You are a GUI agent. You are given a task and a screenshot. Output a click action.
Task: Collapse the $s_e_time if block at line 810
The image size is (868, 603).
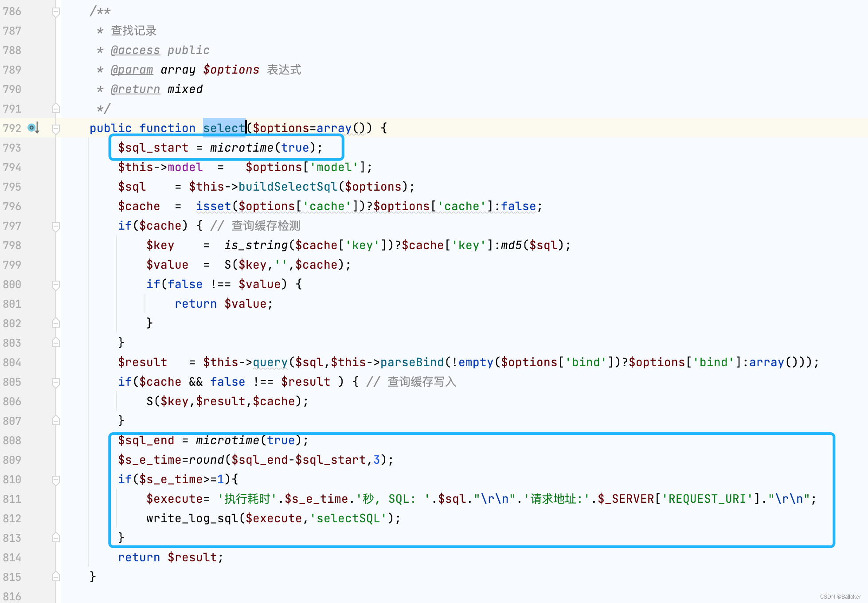pos(56,479)
